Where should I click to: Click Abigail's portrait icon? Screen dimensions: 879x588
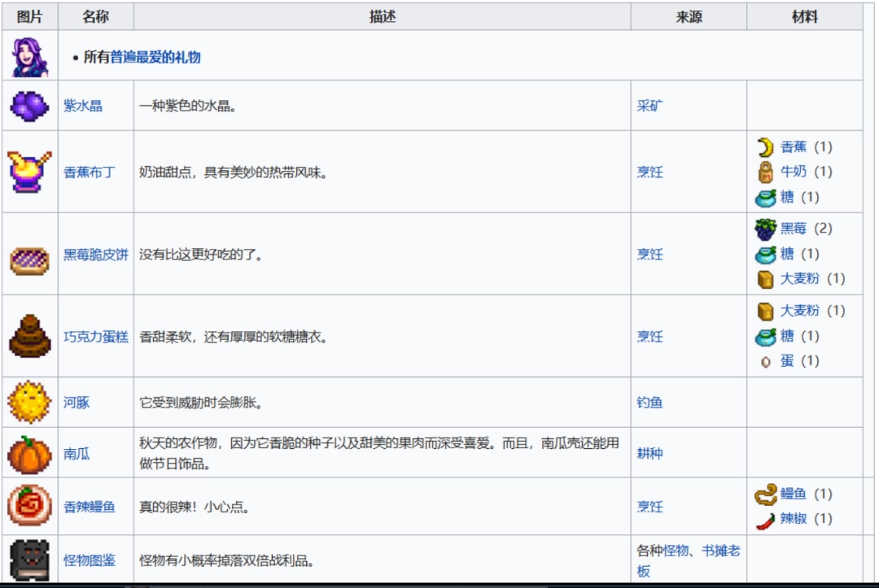(x=30, y=57)
